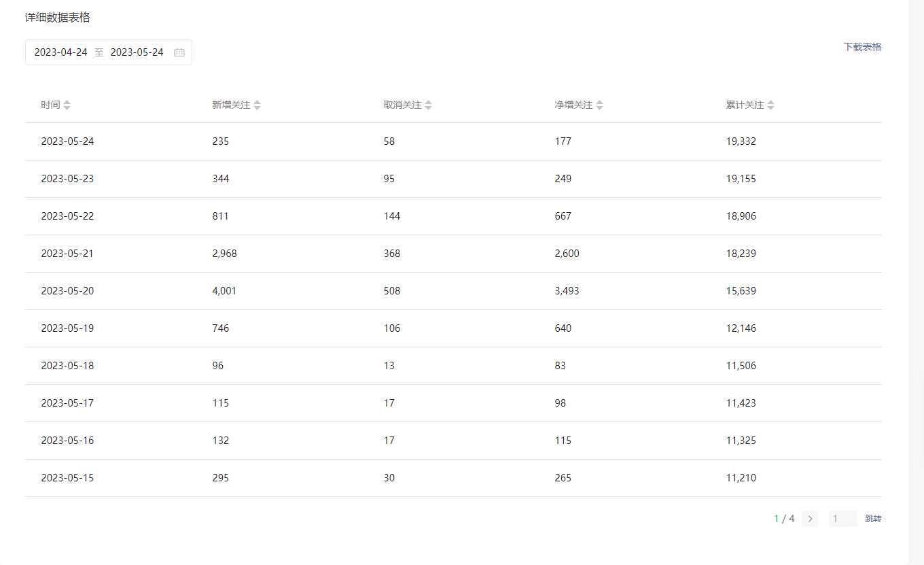Focus the page number input field
The image size is (924, 565).
842,519
